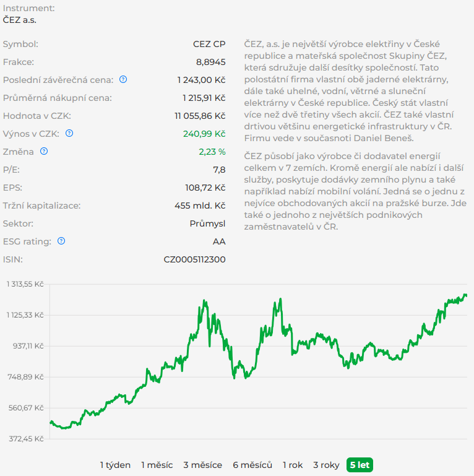The width and height of the screenshot is (474, 476).
Task: Click the green 240,99 Kč yield value
Action: pyautogui.click(x=204, y=134)
